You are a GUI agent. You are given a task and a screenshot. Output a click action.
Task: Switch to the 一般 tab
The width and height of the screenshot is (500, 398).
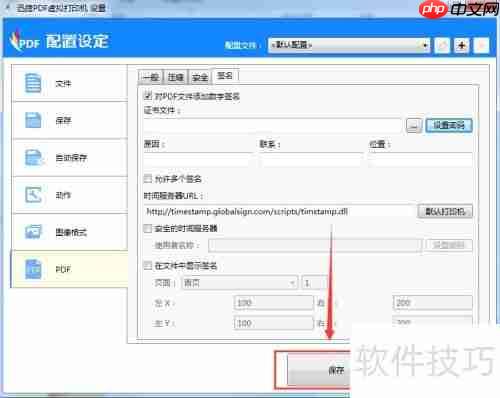(x=150, y=77)
